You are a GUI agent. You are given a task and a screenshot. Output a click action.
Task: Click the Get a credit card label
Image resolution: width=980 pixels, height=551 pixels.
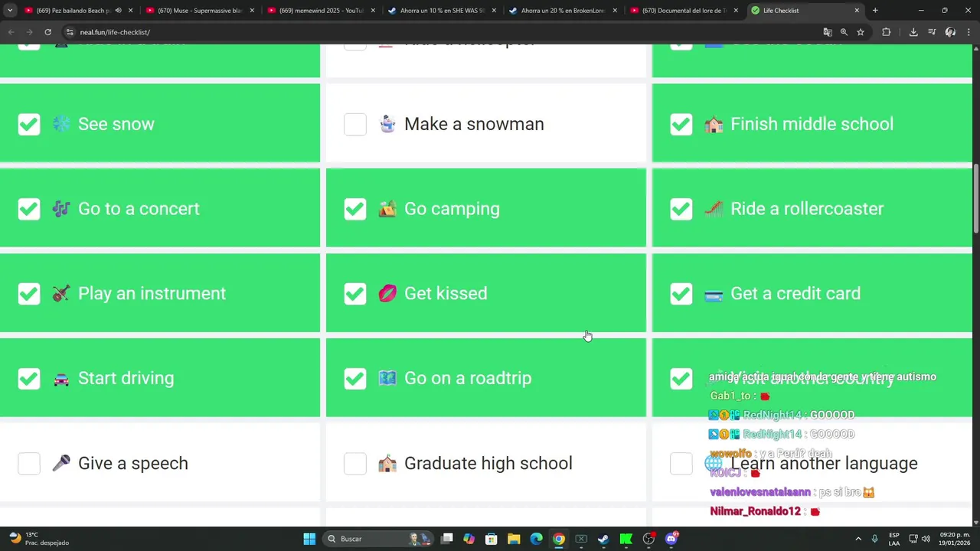[x=795, y=294]
